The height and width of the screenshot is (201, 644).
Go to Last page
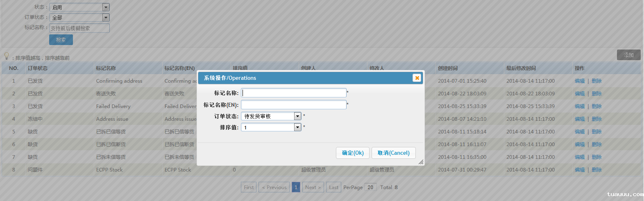(333, 187)
